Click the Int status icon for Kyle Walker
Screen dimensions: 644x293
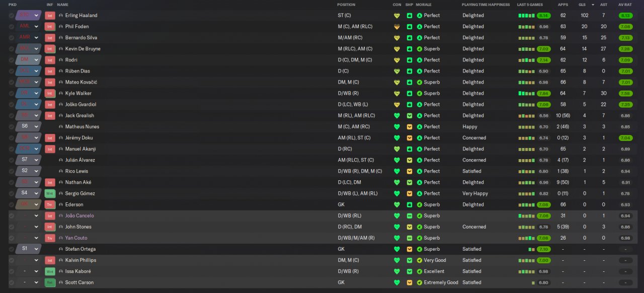(x=50, y=93)
